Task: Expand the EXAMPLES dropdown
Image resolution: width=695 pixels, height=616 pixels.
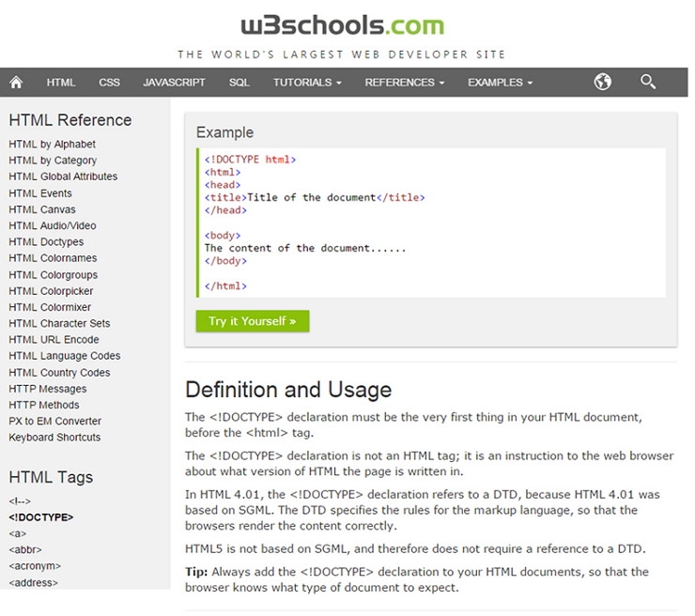Action: pos(500,83)
